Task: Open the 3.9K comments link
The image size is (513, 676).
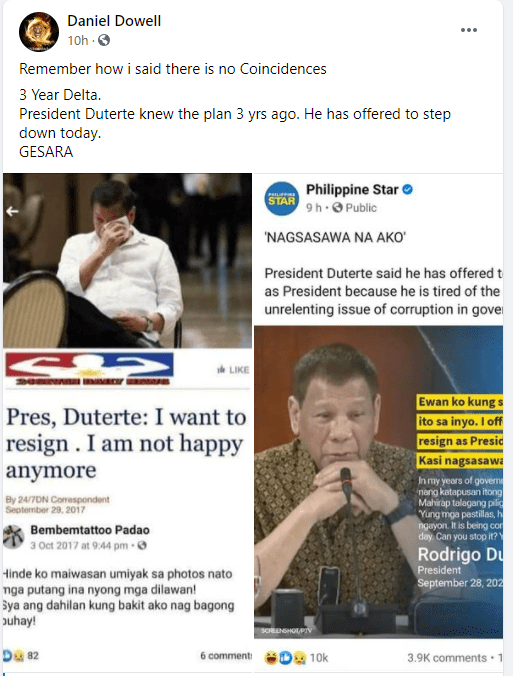Action: 447,658
